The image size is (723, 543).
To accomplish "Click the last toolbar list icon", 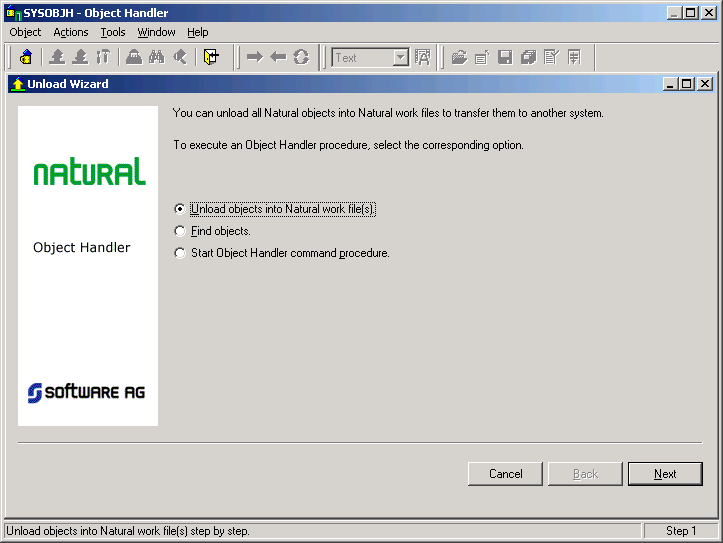I will coord(575,58).
